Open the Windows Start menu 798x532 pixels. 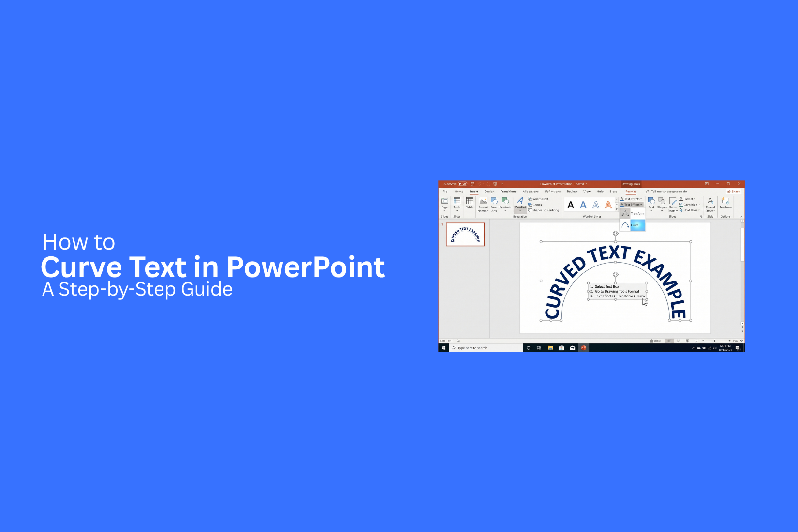click(443, 348)
